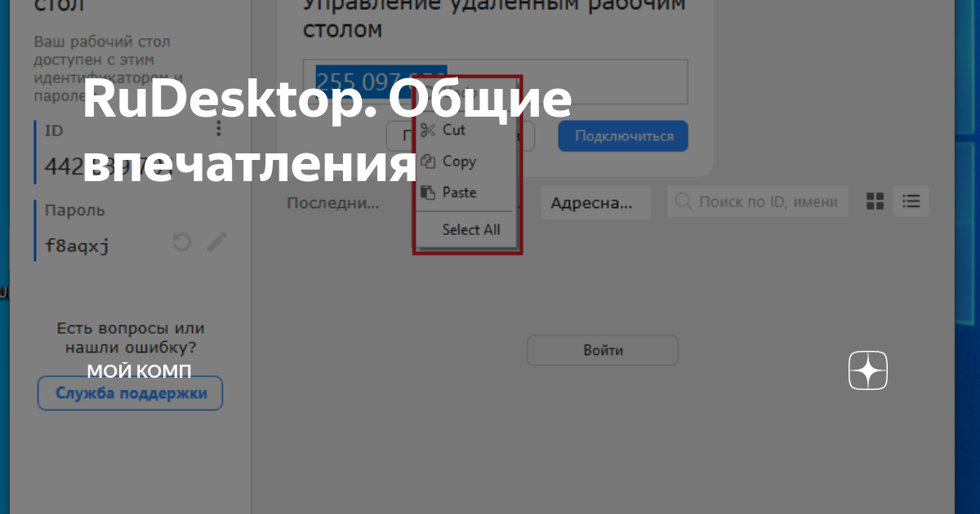
Task: Click the clipboard icon beside Paste
Action: [427, 192]
